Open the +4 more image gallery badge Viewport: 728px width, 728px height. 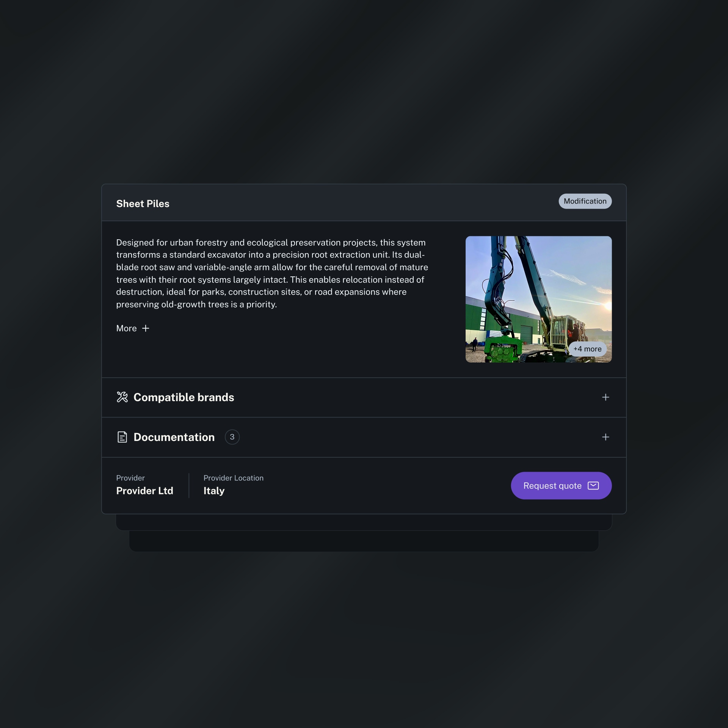[x=587, y=349]
